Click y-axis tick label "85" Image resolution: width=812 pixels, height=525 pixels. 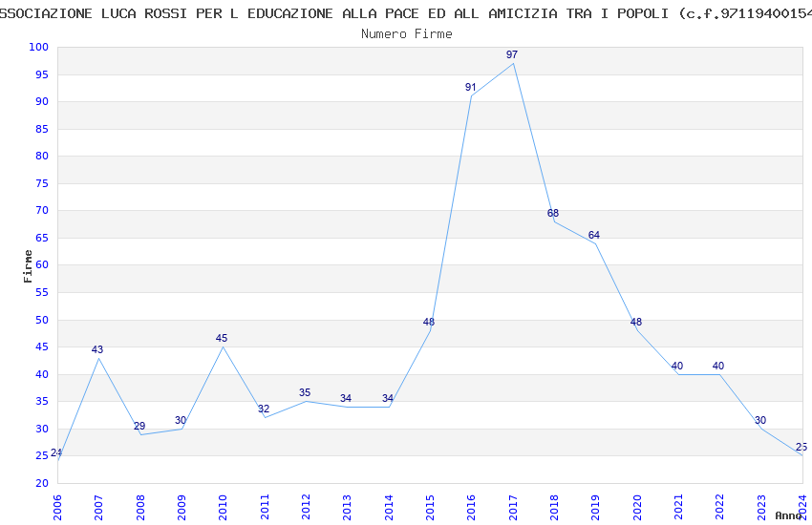(x=42, y=129)
